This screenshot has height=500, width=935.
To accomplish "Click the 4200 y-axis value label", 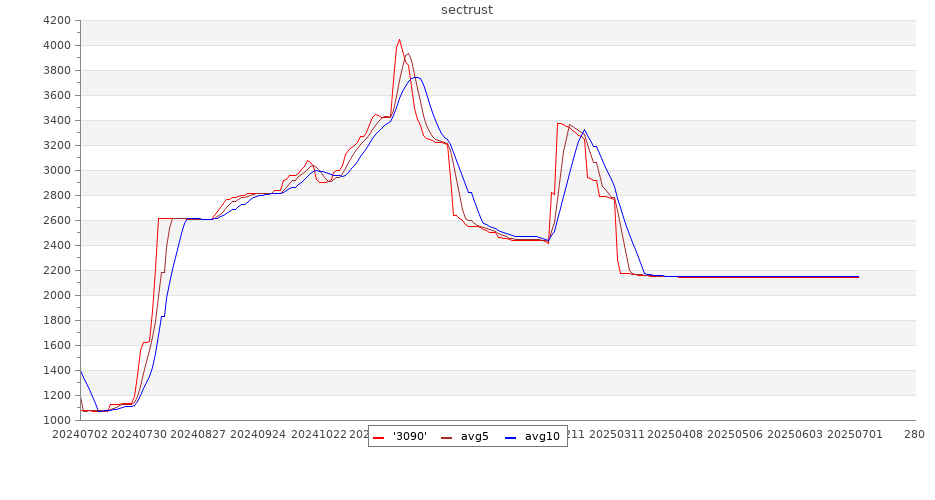I will (x=57, y=20).
